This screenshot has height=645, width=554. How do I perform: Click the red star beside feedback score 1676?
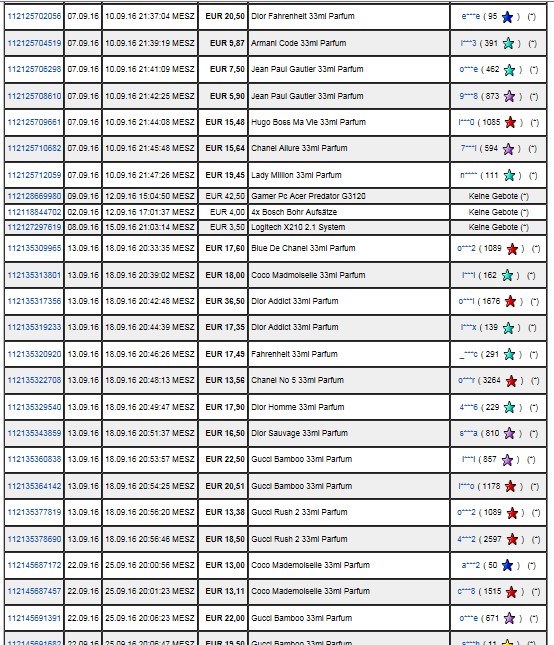(x=510, y=302)
